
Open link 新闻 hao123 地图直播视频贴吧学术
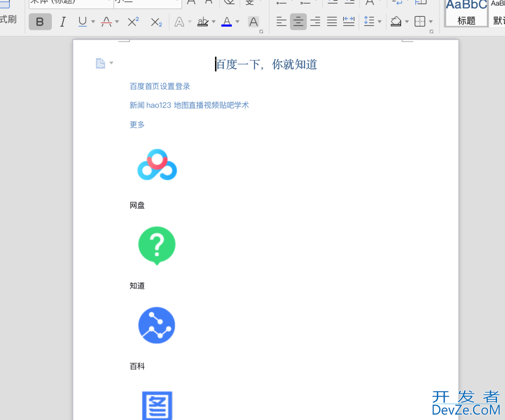pos(189,105)
